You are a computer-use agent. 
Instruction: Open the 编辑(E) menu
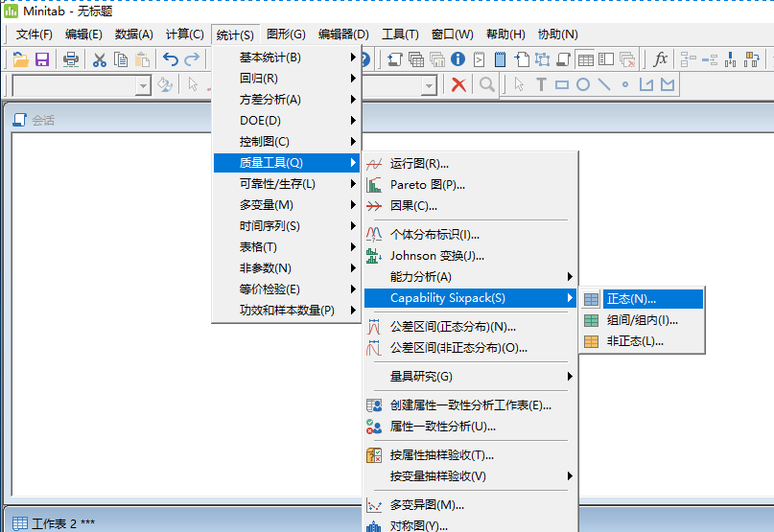pos(83,35)
